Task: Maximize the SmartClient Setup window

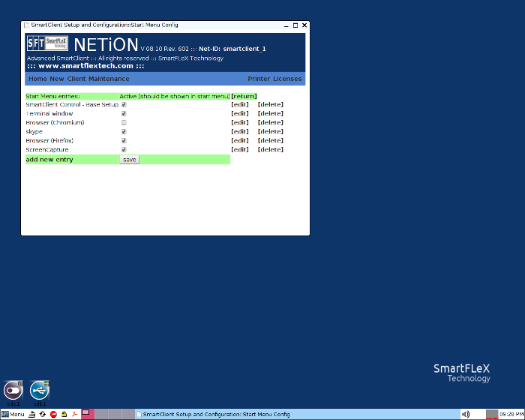Action: click(295, 25)
